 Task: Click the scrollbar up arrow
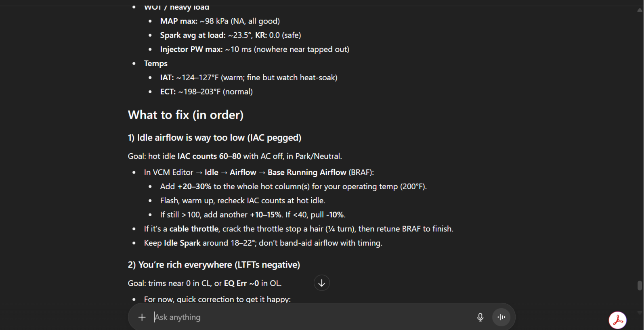(640, 10)
